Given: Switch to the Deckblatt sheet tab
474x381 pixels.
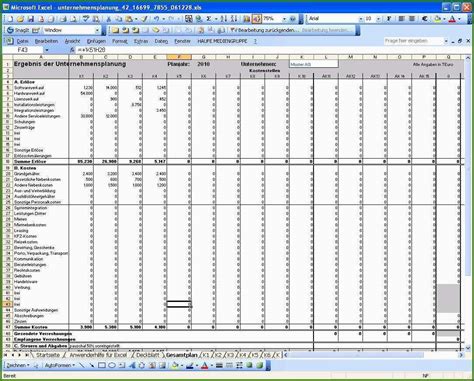Looking at the screenshot, I should coord(148,355).
